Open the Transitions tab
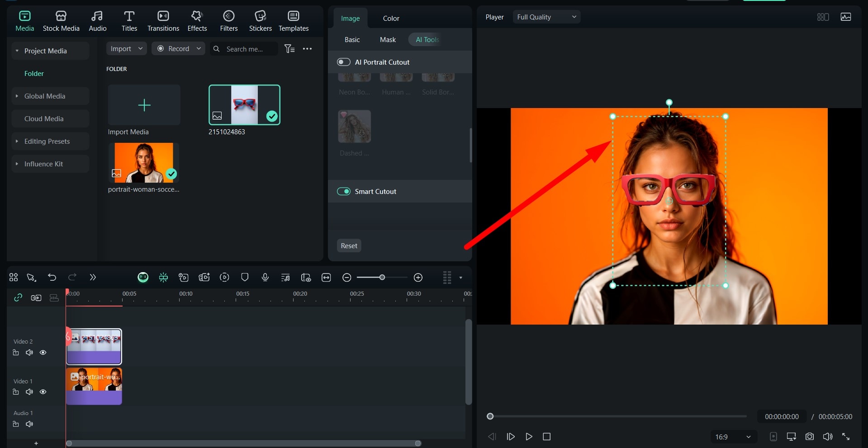 click(x=163, y=21)
